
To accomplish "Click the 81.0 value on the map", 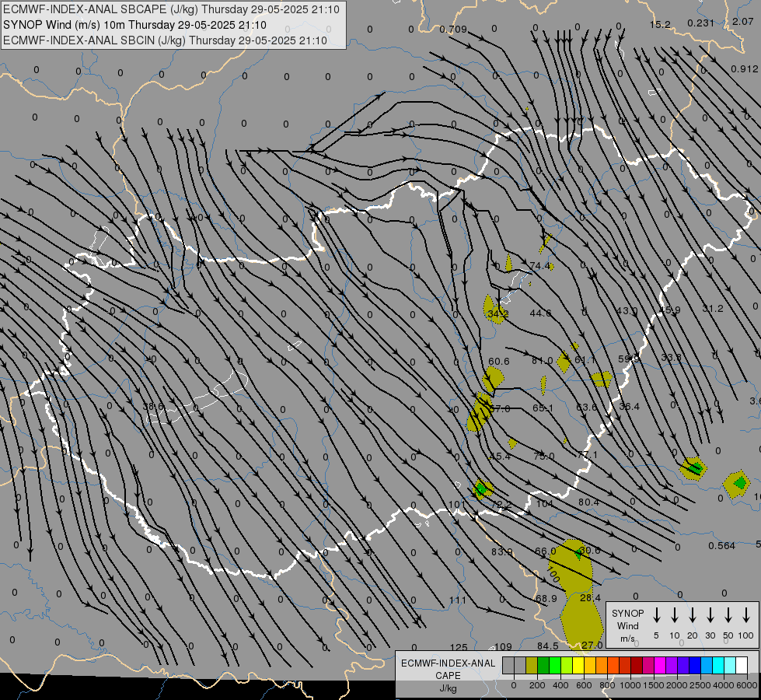I will point(542,361).
